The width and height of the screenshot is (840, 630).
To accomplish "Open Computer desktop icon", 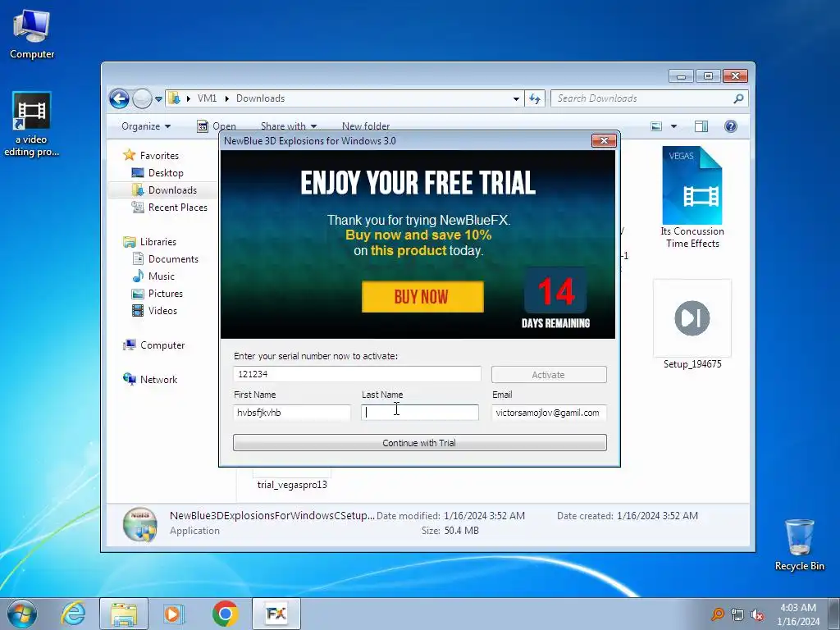I will [32, 33].
